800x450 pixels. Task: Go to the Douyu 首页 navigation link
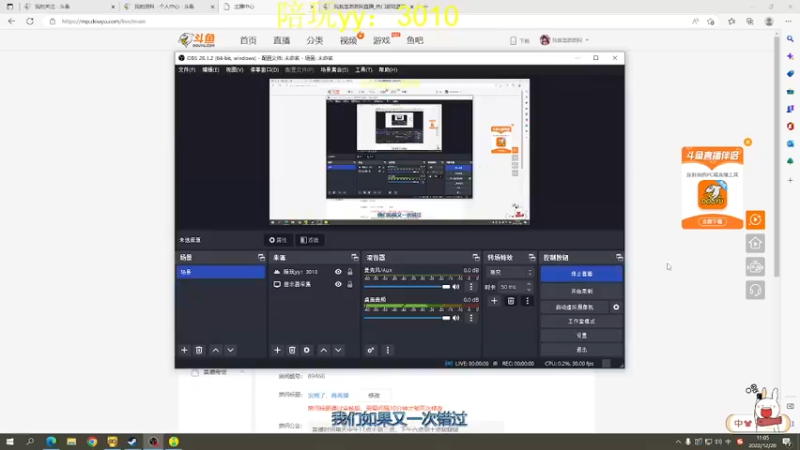coord(248,40)
